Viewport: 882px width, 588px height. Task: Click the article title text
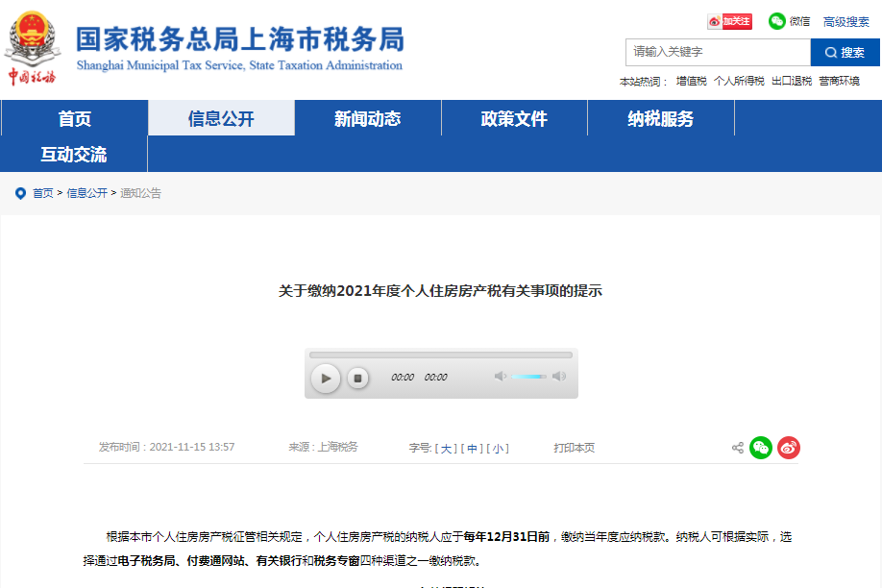(x=440, y=291)
